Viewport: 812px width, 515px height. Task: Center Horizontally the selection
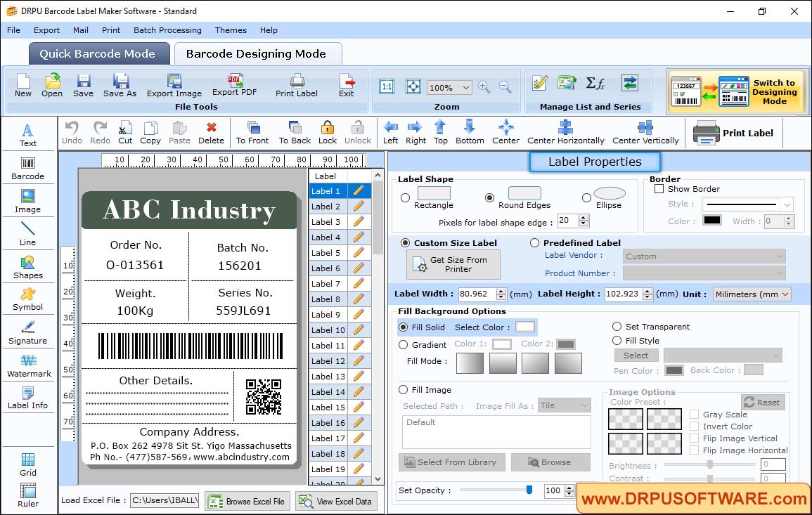[566, 133]
